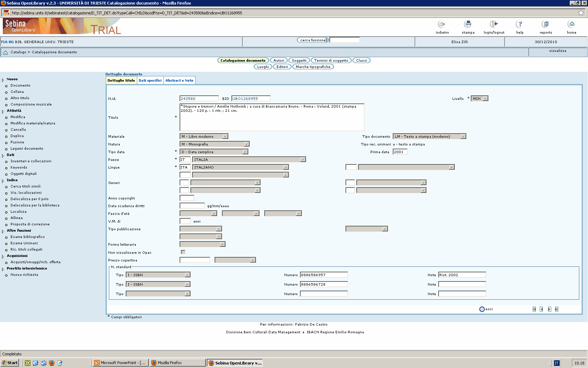588x368 pixels.
Task: Switch to Dettaglio titolo tab
Action: point(121,80)
